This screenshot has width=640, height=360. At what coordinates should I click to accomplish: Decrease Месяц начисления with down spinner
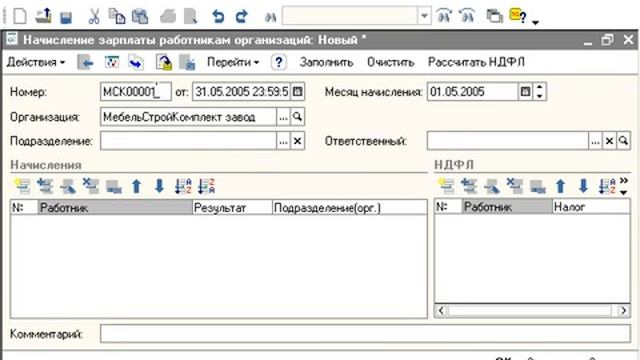539,96
